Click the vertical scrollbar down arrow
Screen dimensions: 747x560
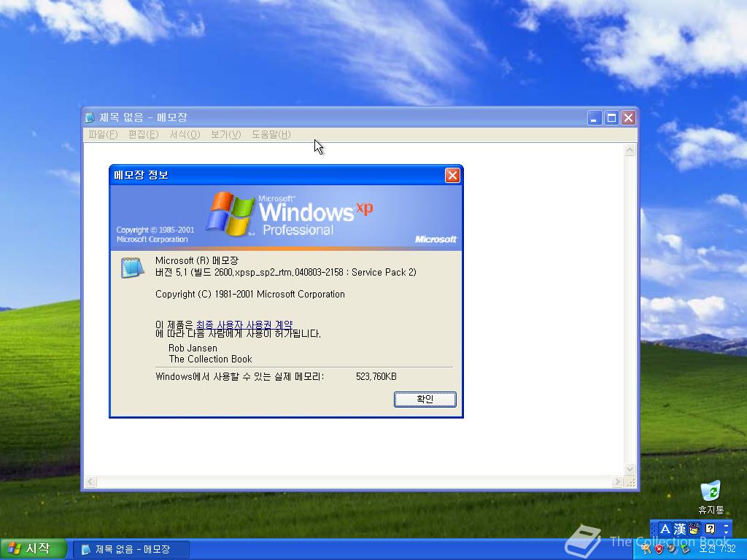pos(630,469)
